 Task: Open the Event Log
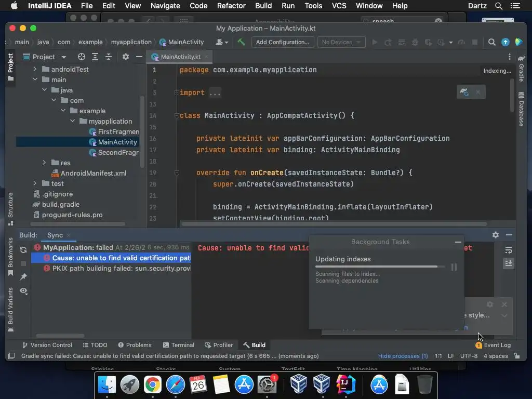(x=494, y=345)
